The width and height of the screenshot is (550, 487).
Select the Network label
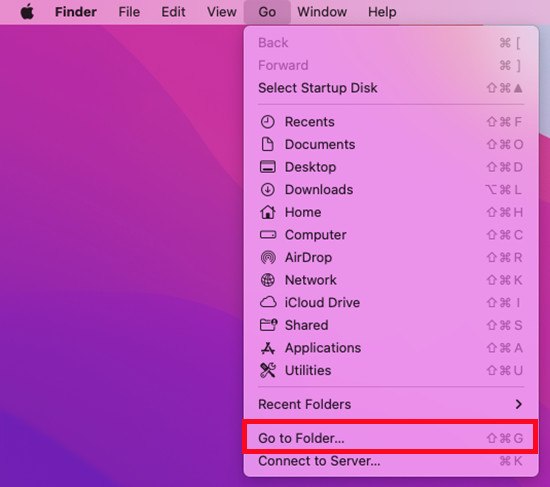[x=311, y=280]
